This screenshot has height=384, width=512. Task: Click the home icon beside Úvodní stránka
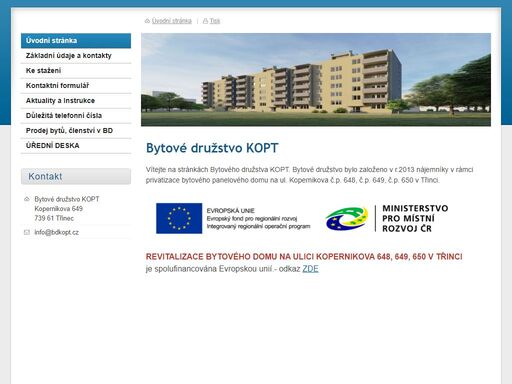(147, 21)
